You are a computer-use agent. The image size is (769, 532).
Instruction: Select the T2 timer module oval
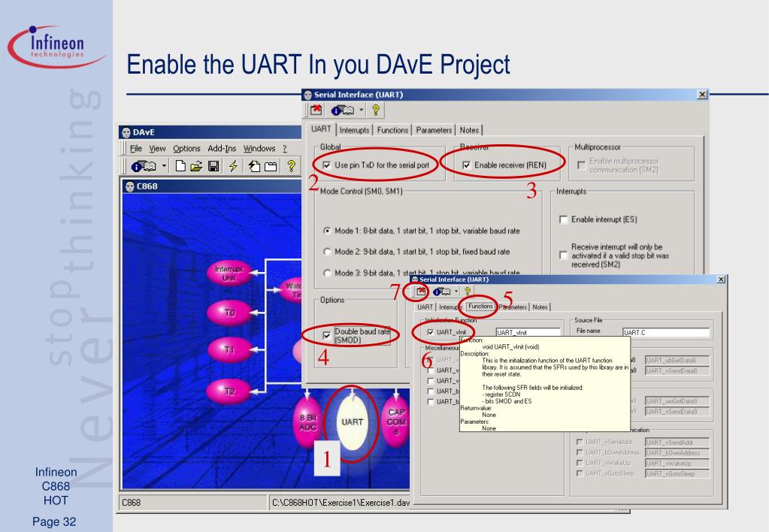[x=229, y=391]
